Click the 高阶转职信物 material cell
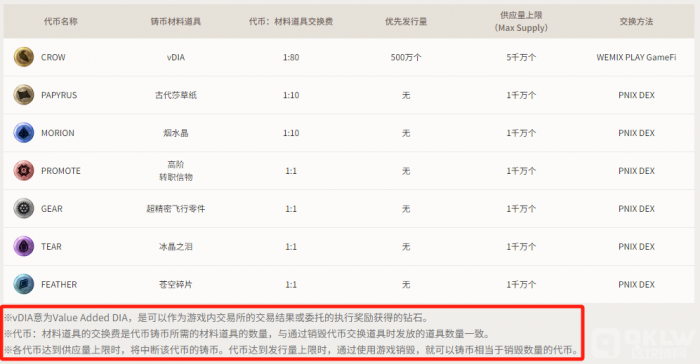700x364 pixels. (175, 171)
